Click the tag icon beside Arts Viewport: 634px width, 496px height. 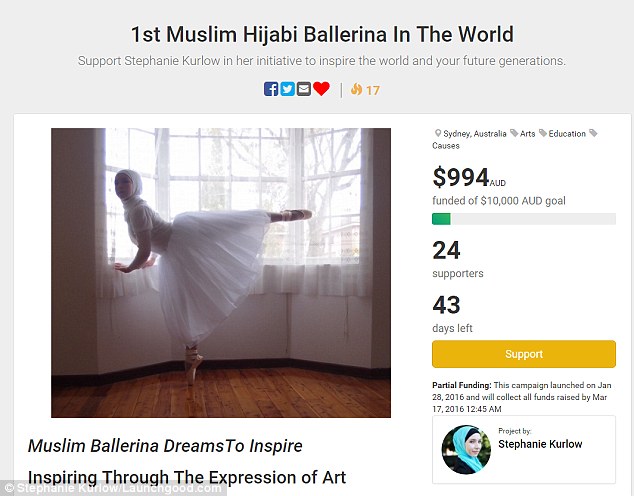(x=514, y=133)
